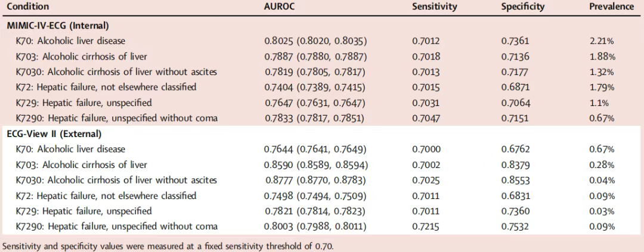Click the AUROC column header
644x252 pixels.
click(x=278, y=7)
